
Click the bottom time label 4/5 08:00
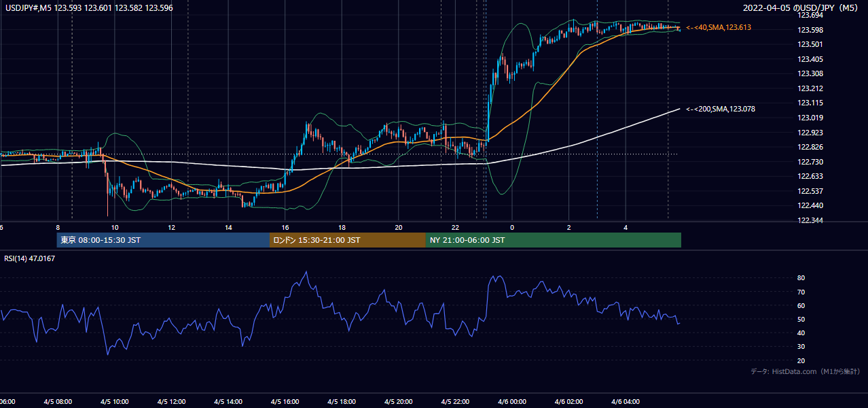(x=58, y=402)
